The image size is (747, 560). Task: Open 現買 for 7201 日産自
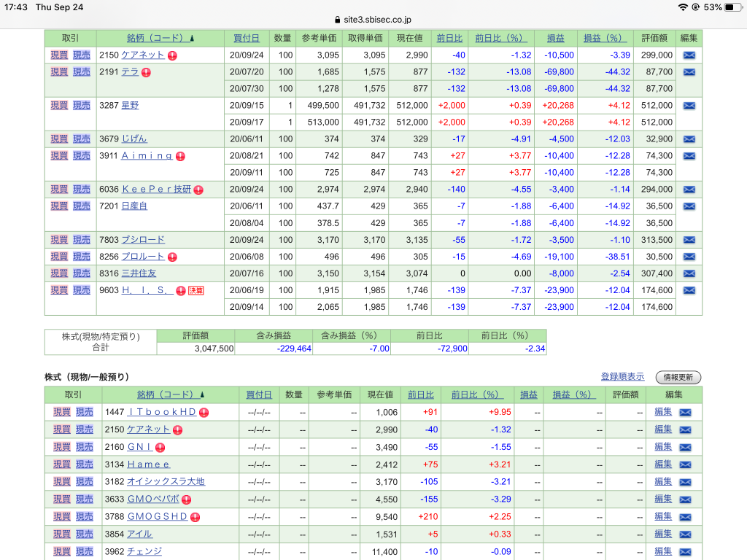pyautogui.click(x=59, y=206)
